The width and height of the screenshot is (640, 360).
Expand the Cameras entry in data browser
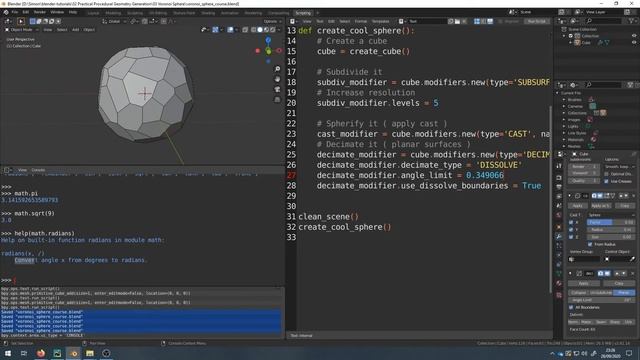point(564,106)
